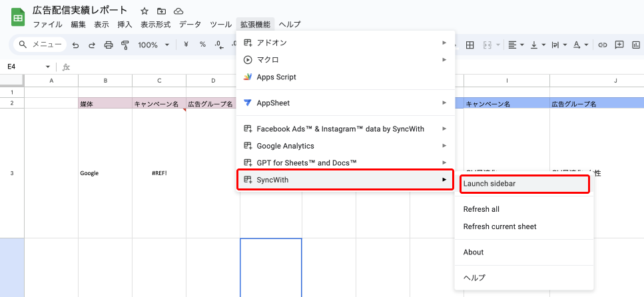
Task: Select the paint format roller icon
Action: [x=125, y=45]
